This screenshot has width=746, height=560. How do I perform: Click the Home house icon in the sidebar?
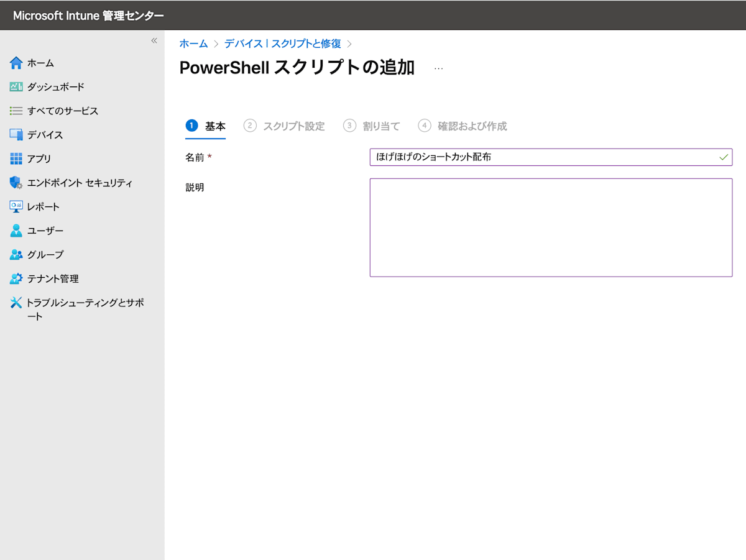coord(16,63)
